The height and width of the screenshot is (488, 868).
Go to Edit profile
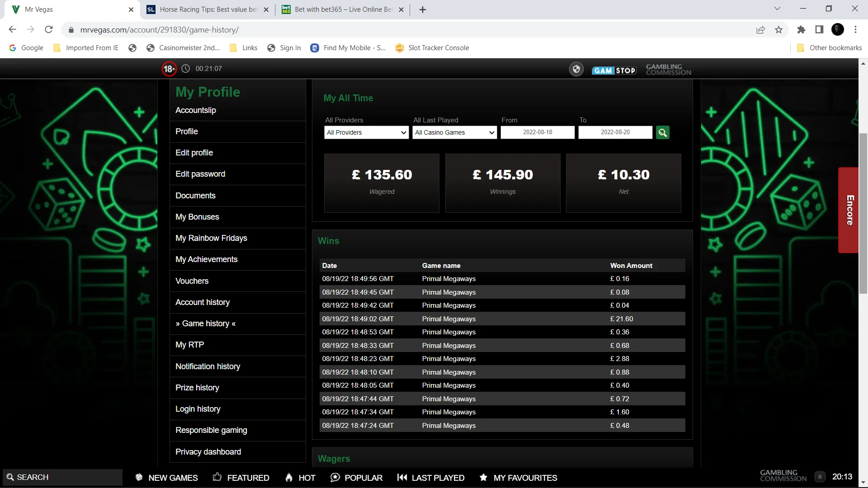pos(194,153)
